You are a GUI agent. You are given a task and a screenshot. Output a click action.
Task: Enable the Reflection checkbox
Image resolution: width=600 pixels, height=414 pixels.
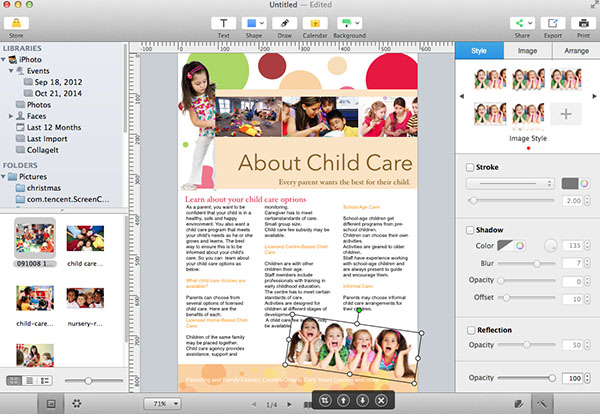click(x=472, y=330)
